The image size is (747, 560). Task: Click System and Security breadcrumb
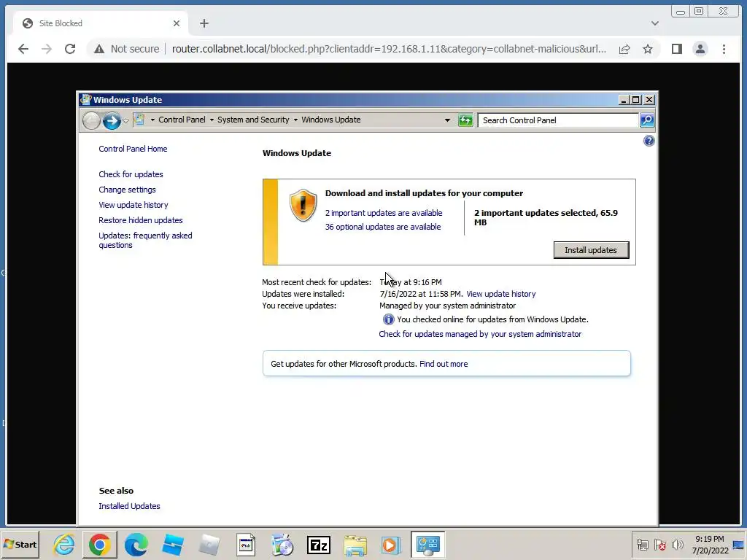click(x=253, y=120)
